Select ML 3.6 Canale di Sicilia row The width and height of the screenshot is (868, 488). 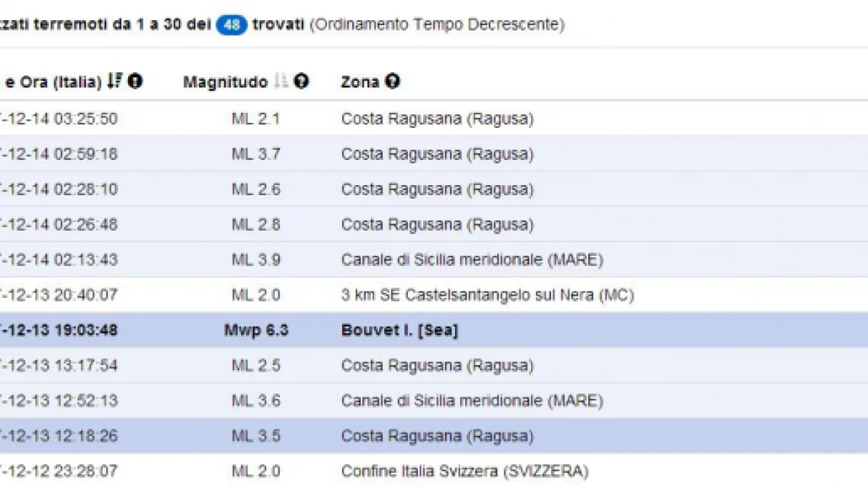pyautogui.click(x=472, y=401)
